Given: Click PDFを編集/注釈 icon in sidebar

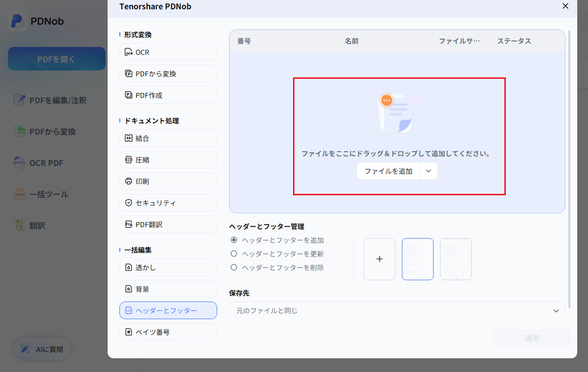Looking at the screenshot, I should point(20,100).
